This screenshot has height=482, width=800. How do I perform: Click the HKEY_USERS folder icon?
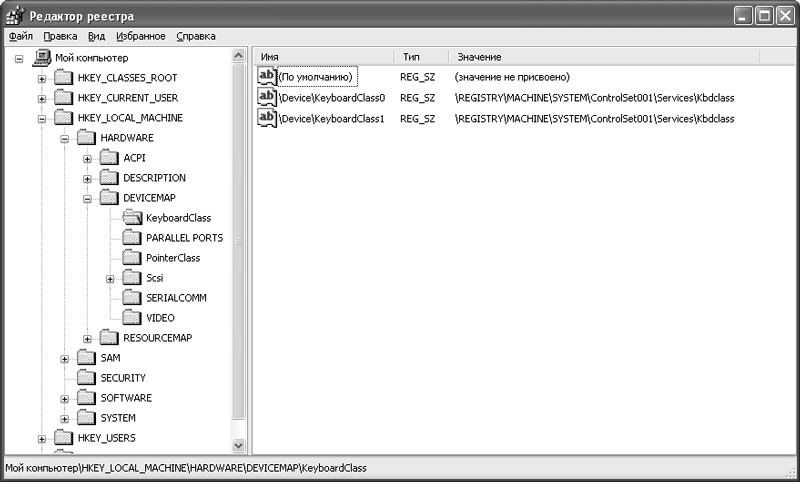[x=63, y=437]
